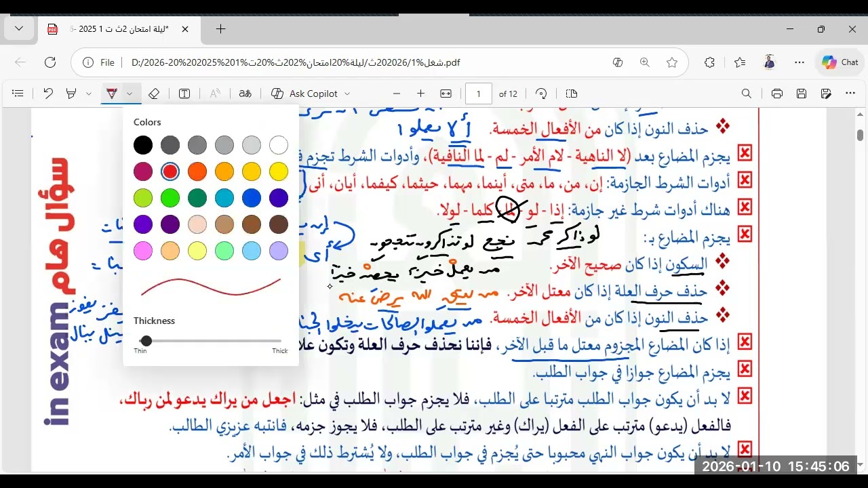Image resolution: width=868 pixels, height=488 pixels.
Task: Refresh the current page
Action: point(50,62)
